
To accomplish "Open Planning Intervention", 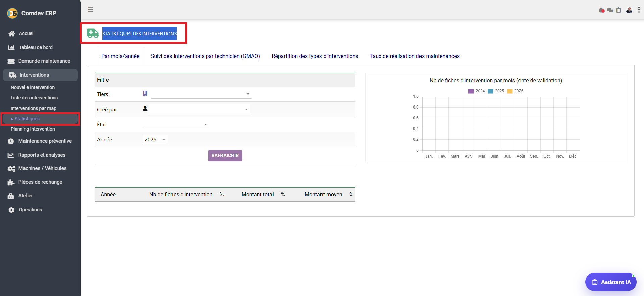I will pos(33,129).
